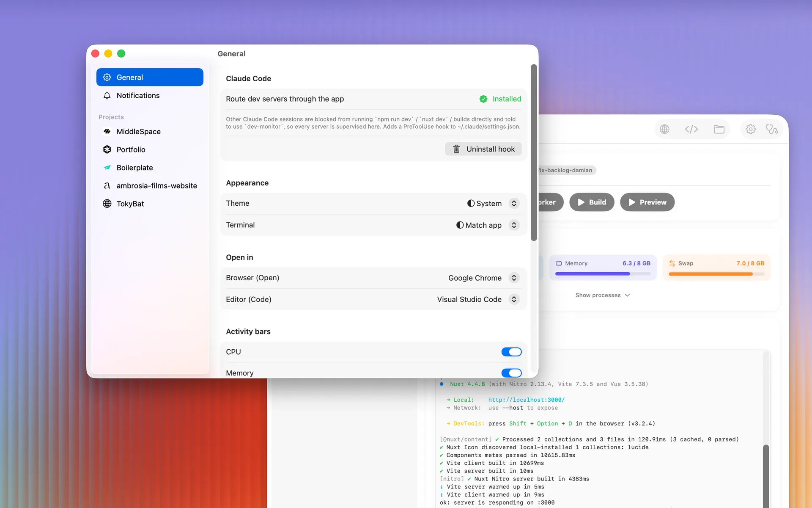The image size is (812, 508).
Task: Click the settings window scrollbar
Action: (x=534, y=152)
